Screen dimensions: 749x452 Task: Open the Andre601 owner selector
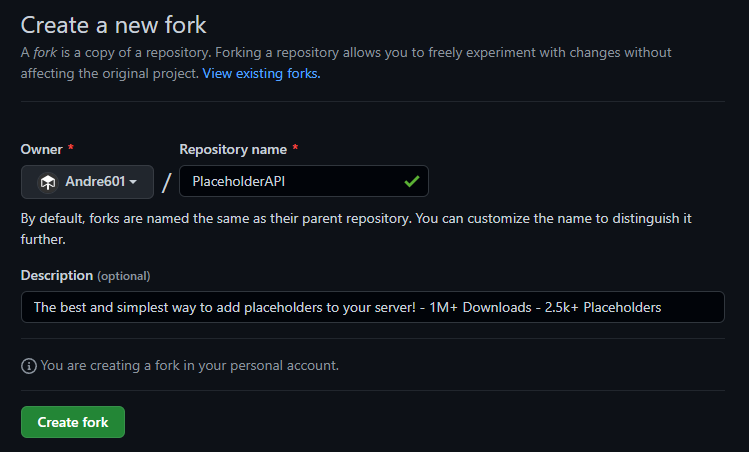[87, 182]
